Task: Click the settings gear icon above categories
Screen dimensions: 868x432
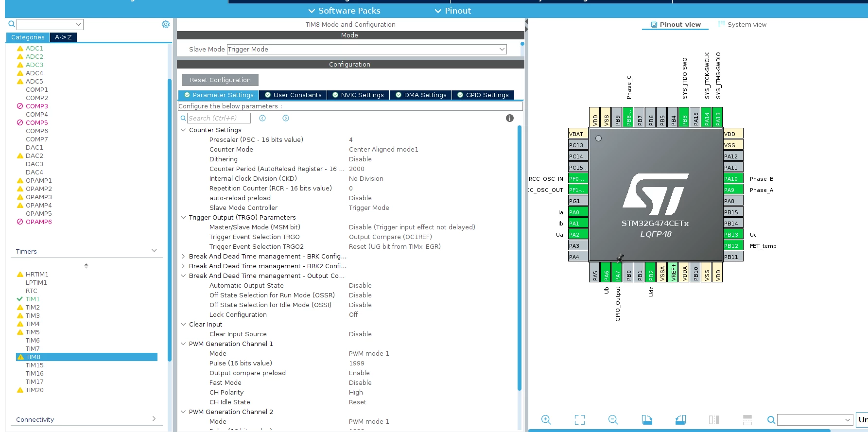Action: [166, 24]
